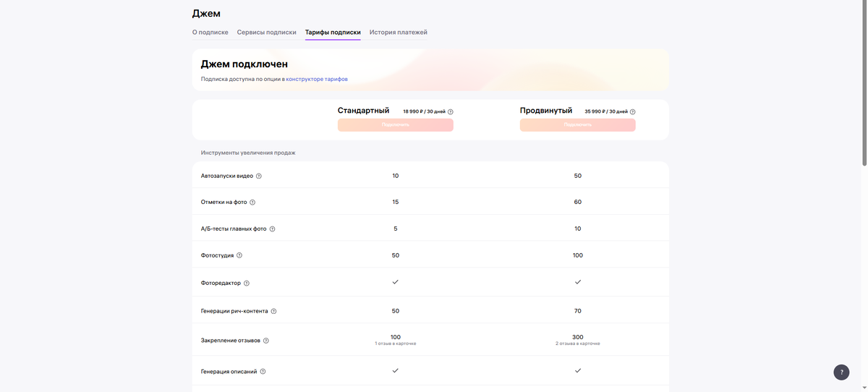Click the Генерации рич-контента row label

coord(234,312)
